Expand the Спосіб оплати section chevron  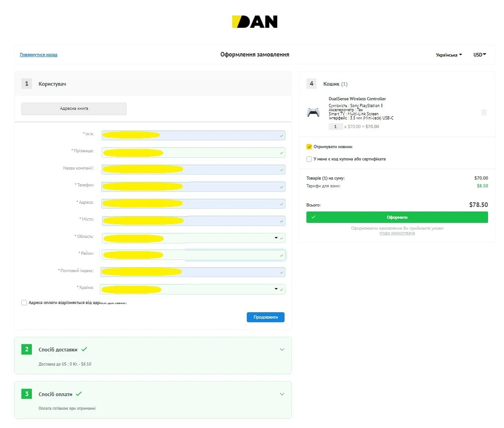pos(282,394)
